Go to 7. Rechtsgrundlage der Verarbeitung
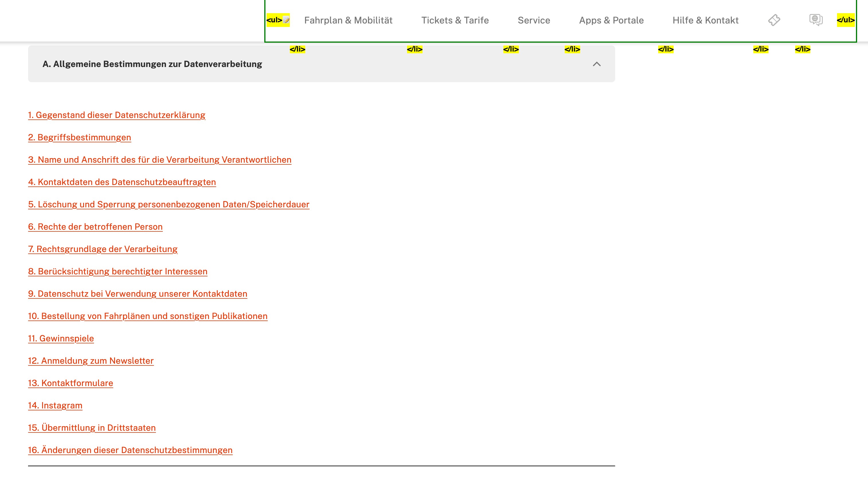Screen dimensions: 868x480 (x=103, y=249)
